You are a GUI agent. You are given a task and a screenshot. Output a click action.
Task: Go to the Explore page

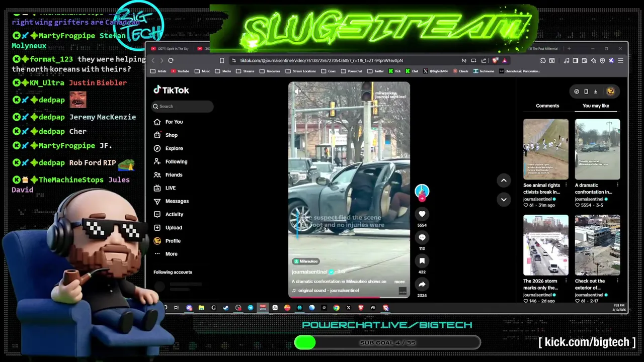pos(169,148)
